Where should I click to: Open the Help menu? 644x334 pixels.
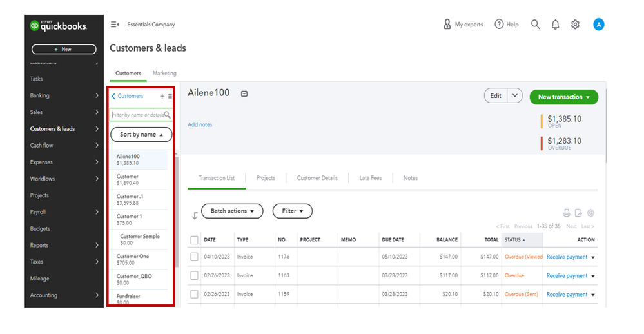(507, 25)
